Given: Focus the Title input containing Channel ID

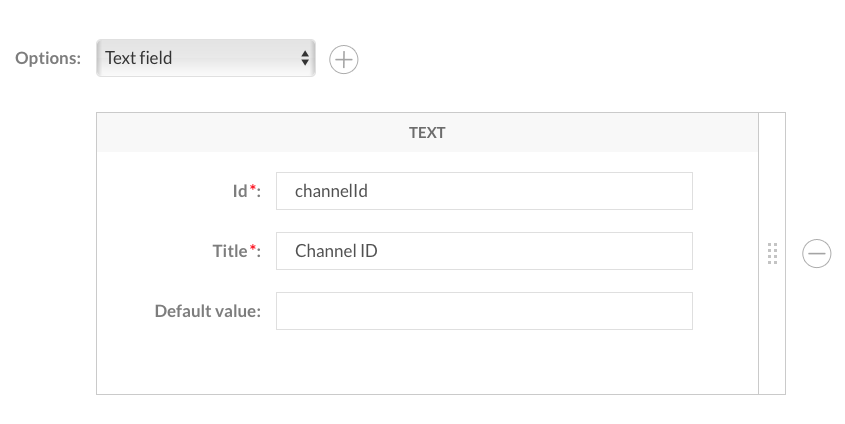Looking at the screenshot, I should 484,251.
